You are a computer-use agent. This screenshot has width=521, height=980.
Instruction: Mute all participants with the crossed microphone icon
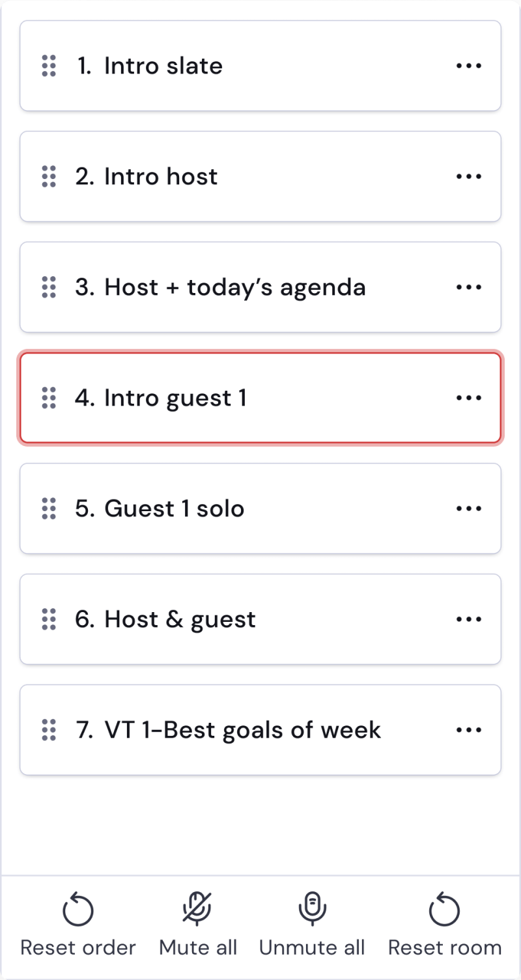(198, 910)
